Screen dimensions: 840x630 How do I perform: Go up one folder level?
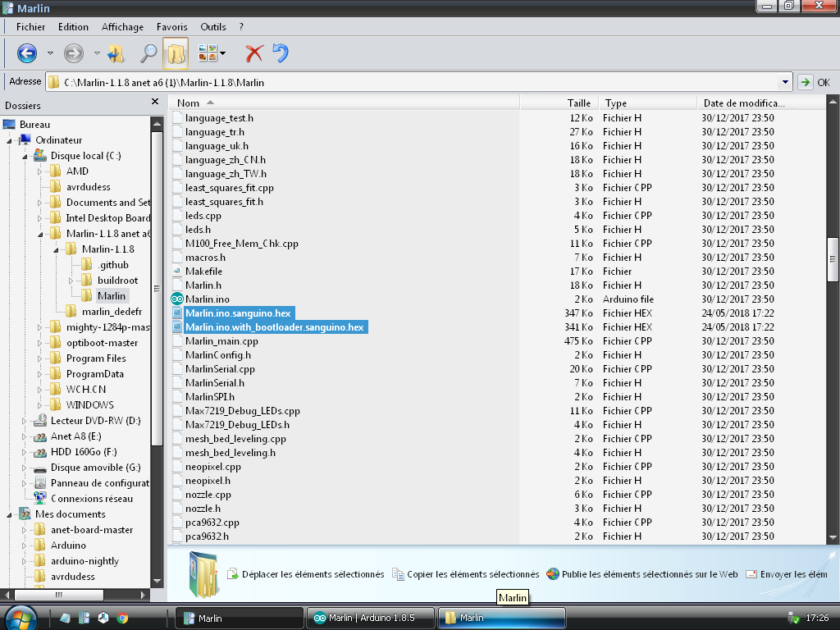pos(116,53)
